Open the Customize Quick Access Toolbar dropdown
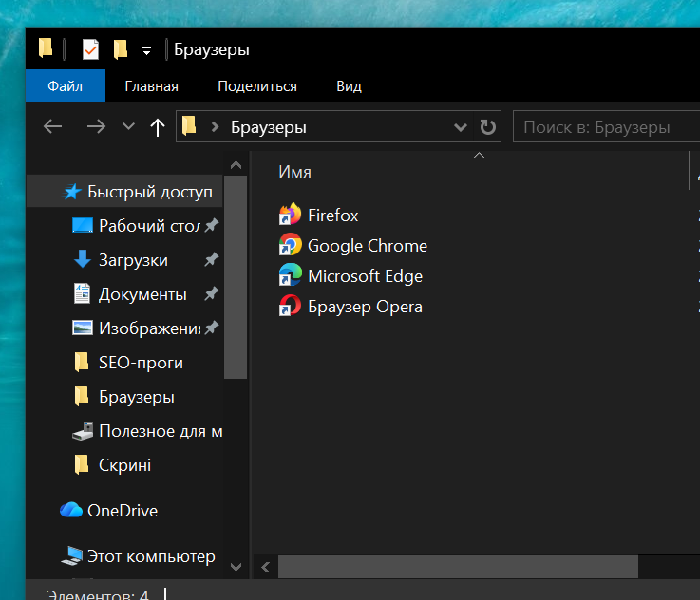Viewport: 700px width, 600px height. [x=146, y=51]
